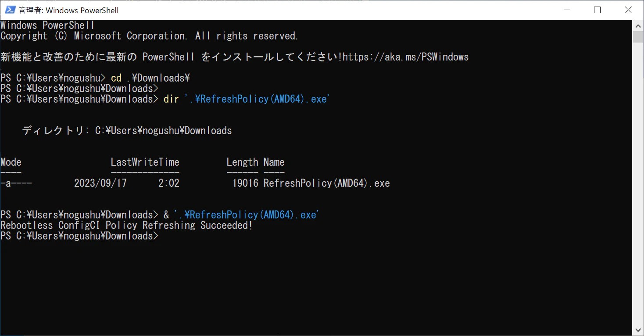Click the 'Copyright (C) Microsoft Corporation' line
The height and width of the screenshot is (336, 644).
(x=150, y=36)
